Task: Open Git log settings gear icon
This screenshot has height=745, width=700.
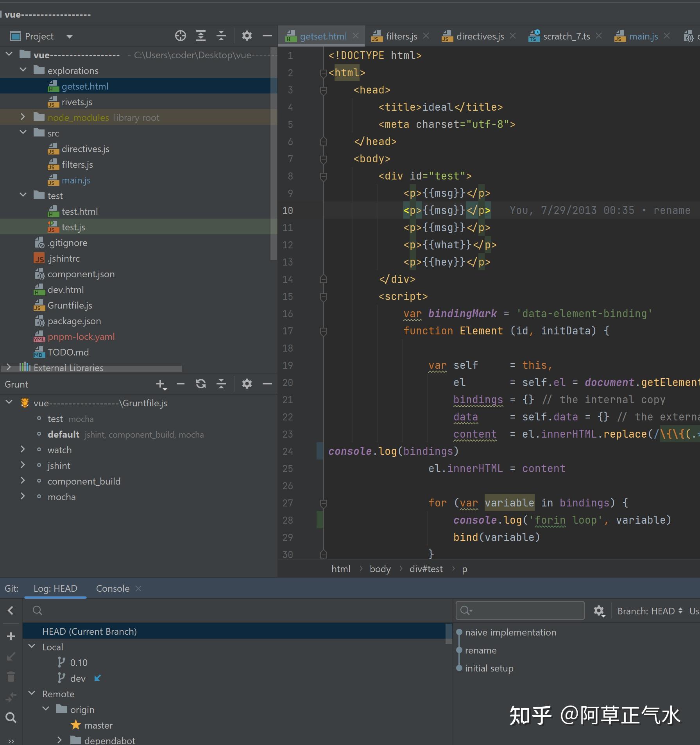Action: 599,611
